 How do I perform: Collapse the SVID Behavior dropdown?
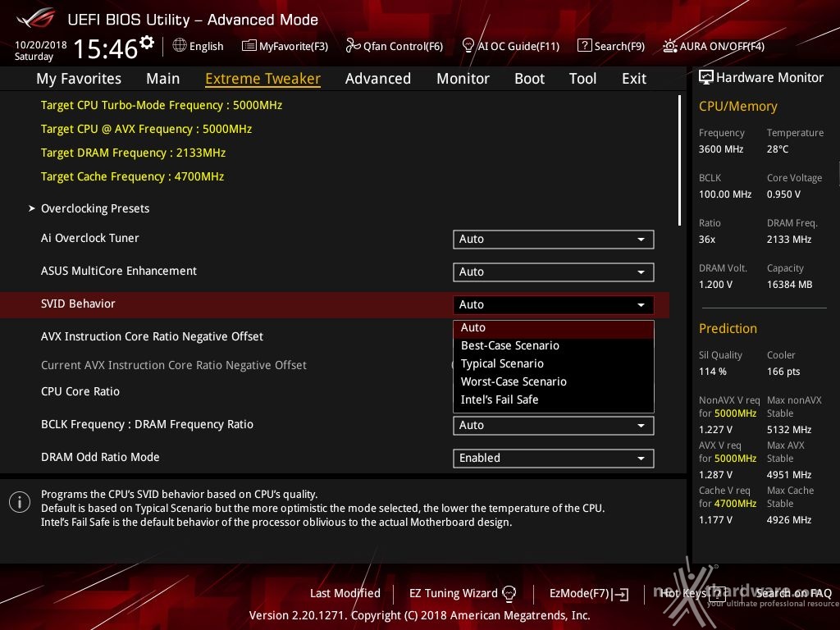(554, 305)
